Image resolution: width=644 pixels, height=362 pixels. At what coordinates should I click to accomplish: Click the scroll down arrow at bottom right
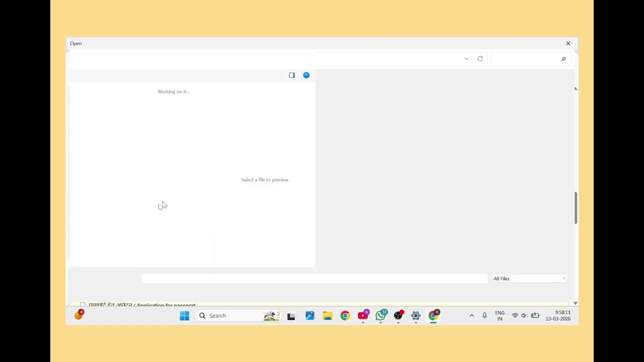click(x=576, y=303)
